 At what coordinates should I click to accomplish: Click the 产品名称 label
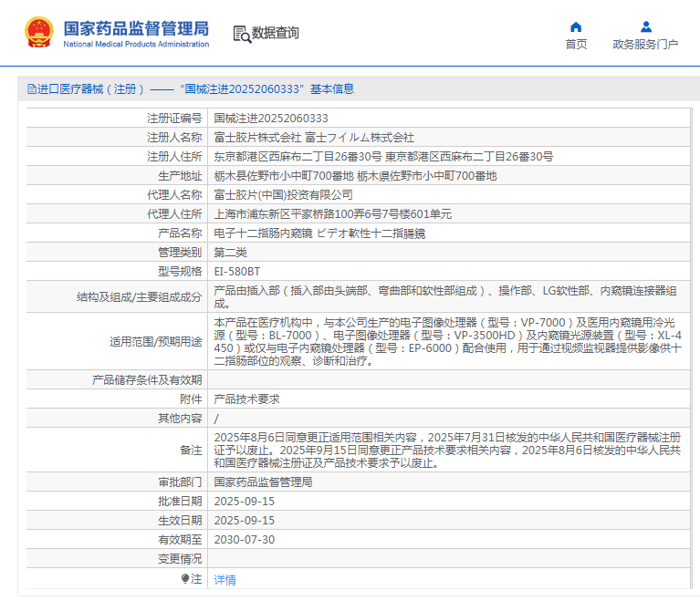coord(180,233)
